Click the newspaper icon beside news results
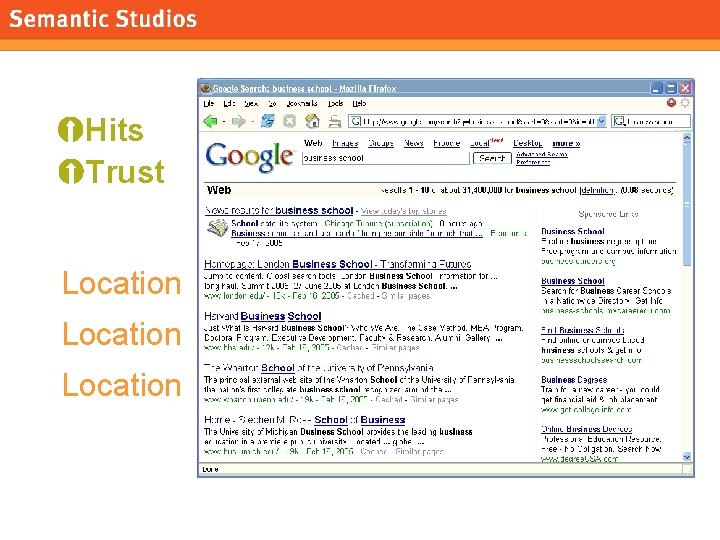This screenshot has width=720, height=540. (217, 228)
